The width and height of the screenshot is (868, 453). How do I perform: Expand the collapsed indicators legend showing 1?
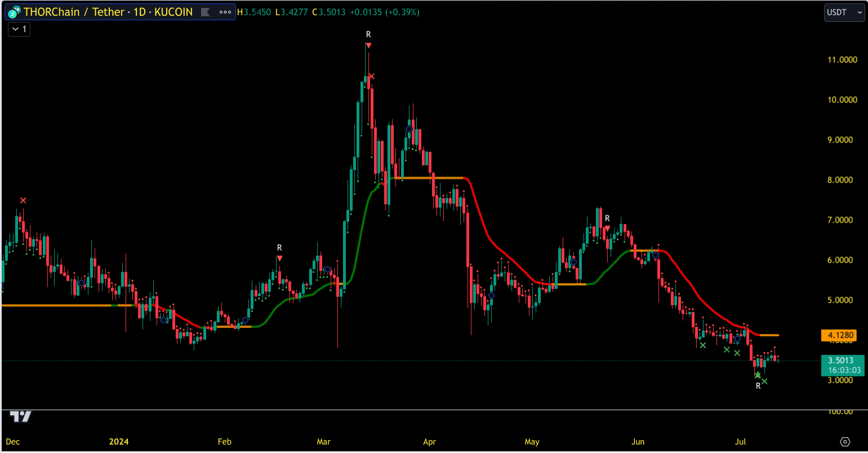point(19,29)
